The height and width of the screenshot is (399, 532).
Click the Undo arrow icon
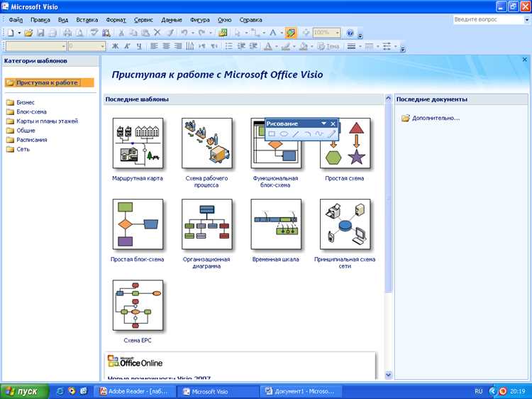(x=184, y=33)
